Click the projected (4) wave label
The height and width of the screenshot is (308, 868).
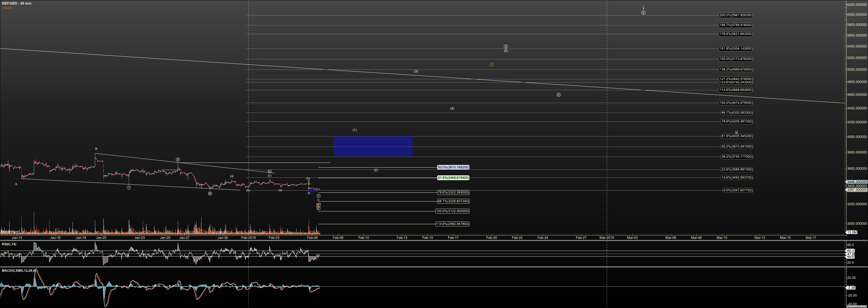pos(452,109)
